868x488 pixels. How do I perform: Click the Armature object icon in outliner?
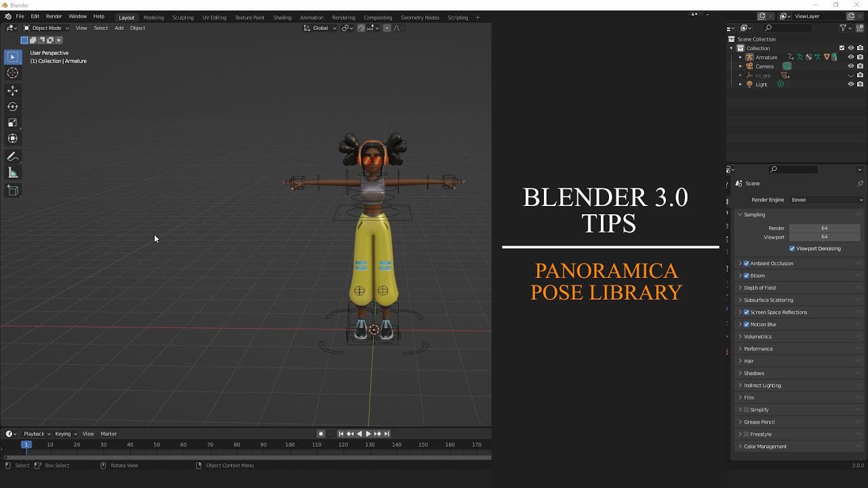pos(749,57)
